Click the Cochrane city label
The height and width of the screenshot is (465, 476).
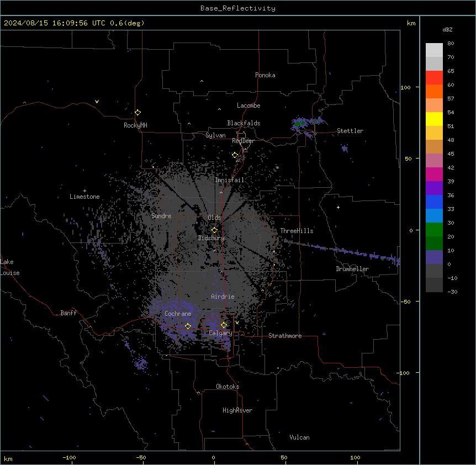[178, 314]
